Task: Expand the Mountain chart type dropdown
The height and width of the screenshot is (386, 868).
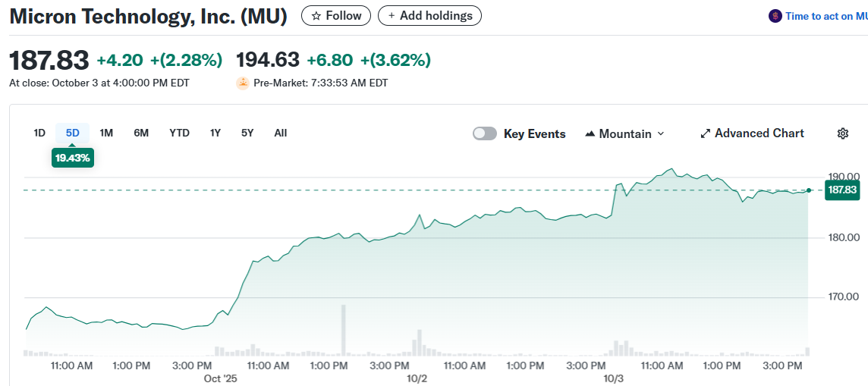Action: pos(660,133)
